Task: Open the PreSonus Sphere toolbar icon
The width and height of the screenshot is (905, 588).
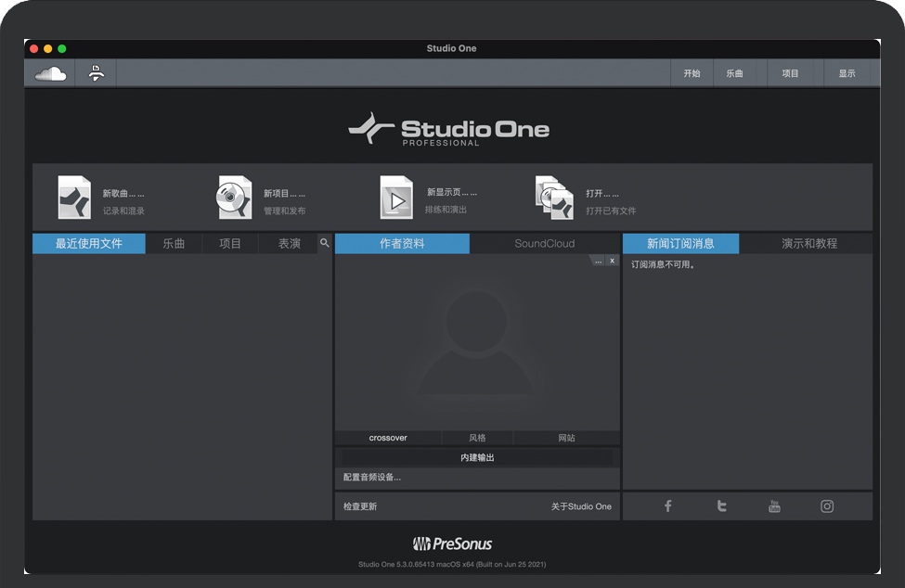Action: (x=96, y=73)
